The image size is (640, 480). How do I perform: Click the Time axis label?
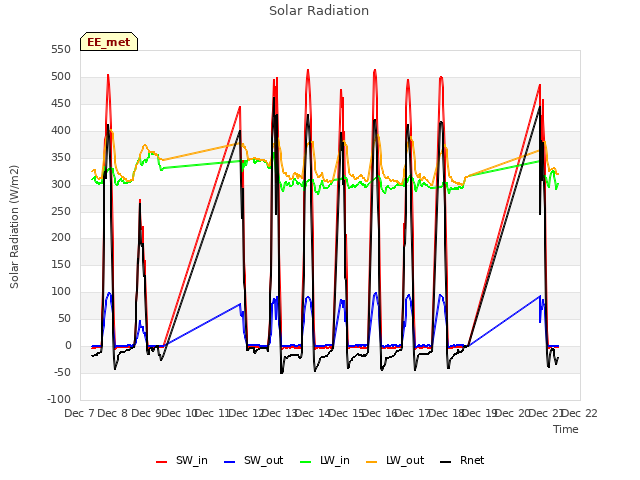(566, 429)
